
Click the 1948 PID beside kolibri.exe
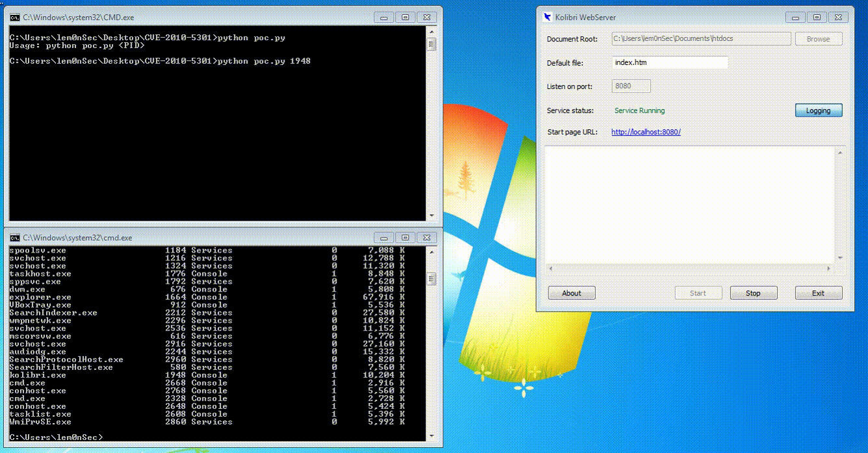(175, 375)
